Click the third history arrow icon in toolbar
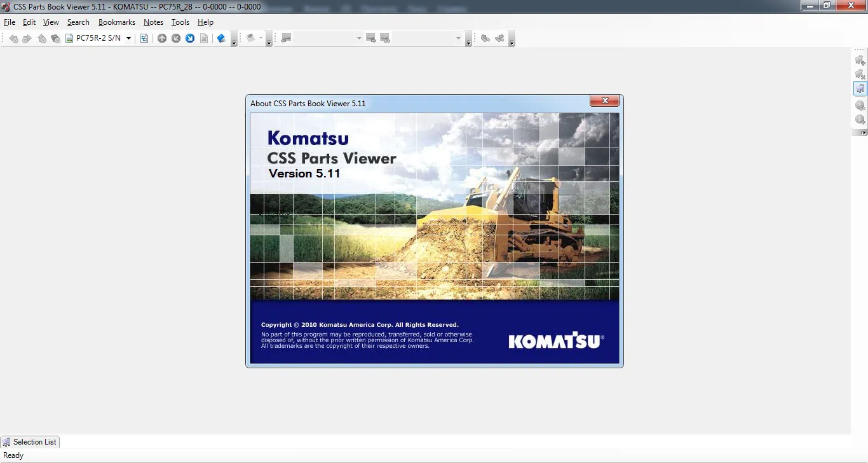The width and height of the screenshot is (868, 463). tap(42, 38)
